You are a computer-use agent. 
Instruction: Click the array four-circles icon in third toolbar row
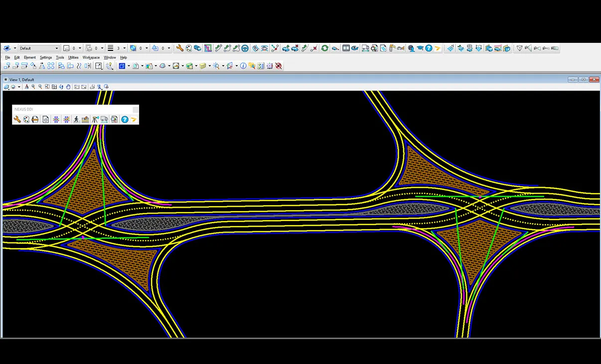coord(51,66)
